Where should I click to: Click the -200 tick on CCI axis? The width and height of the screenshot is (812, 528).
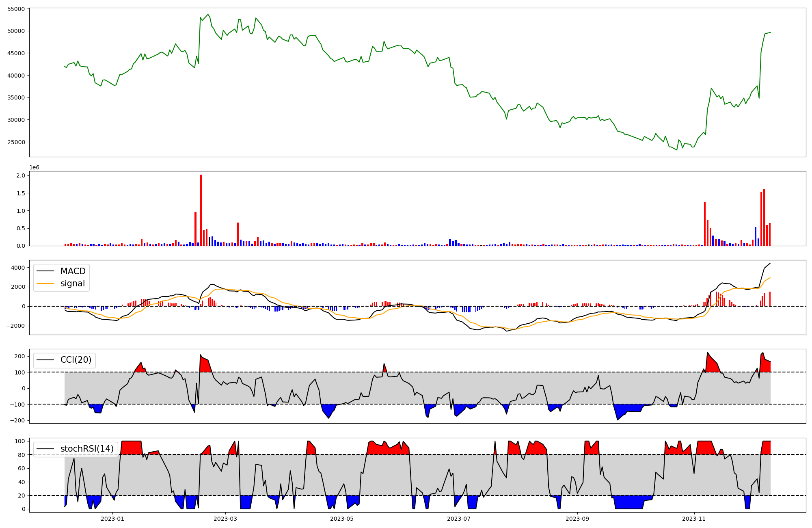pyautogui.click(x=18, y=420)
